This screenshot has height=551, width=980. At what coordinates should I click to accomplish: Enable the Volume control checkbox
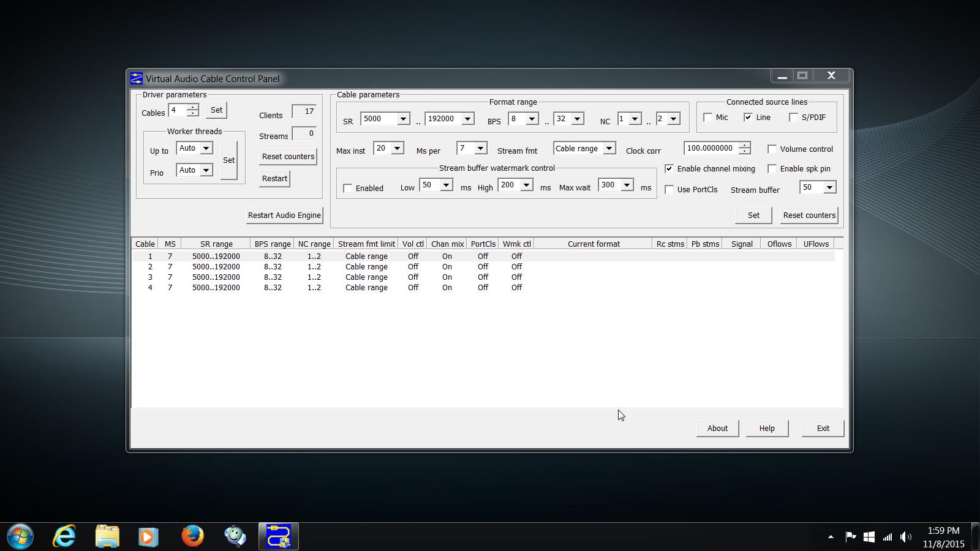(x=772, y=149)
